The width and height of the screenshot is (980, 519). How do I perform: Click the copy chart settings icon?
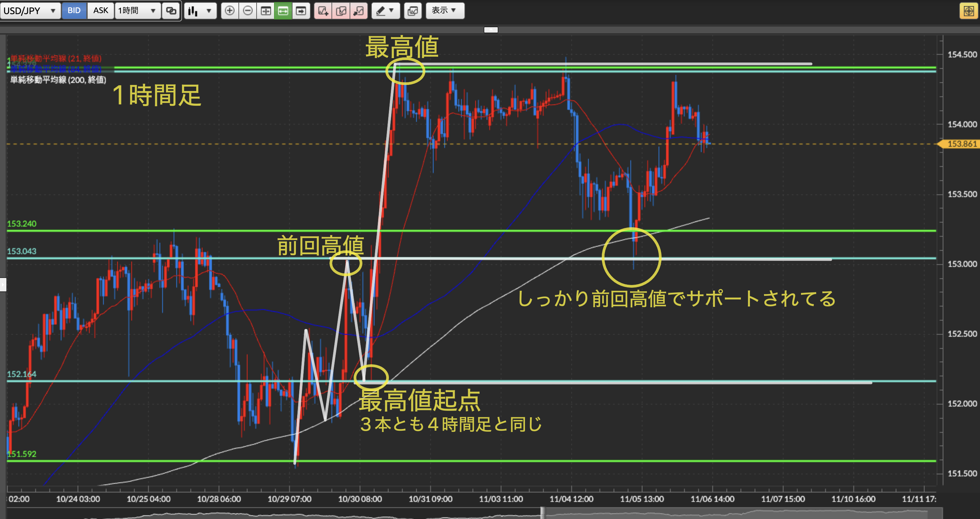341,11
